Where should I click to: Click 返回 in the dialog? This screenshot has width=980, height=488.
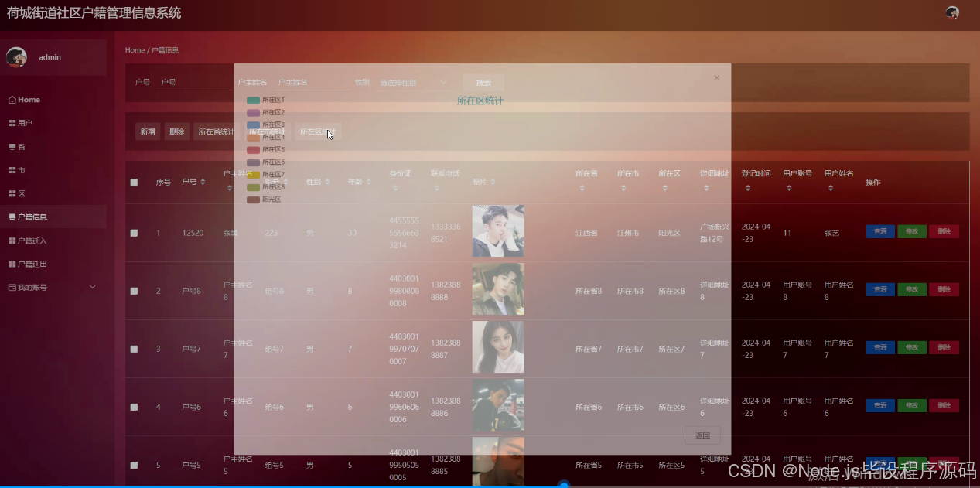click(702, 435)
